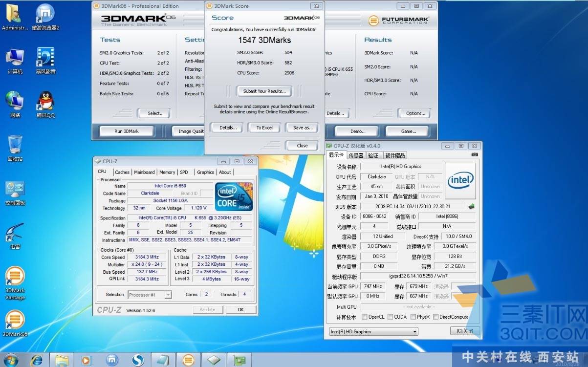The width and height of the screenshot is (588, 367).
Task: Switch to 3DMark06 orange taskbar icon
Action: click(188, 361)
